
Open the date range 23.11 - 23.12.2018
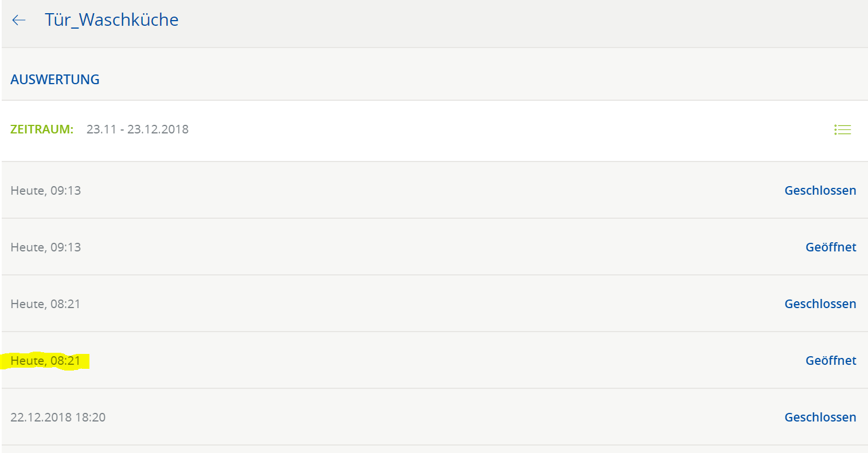click(x=138, y=129)
